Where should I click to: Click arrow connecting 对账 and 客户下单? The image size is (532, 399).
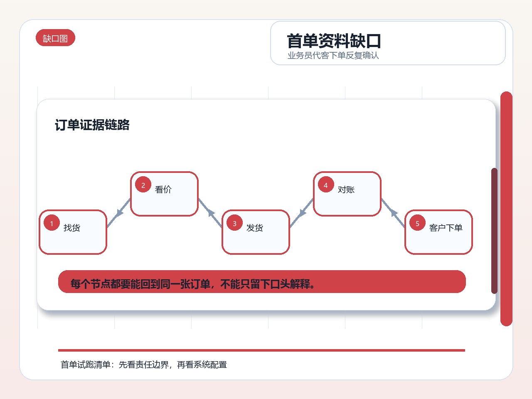point(393,213)
